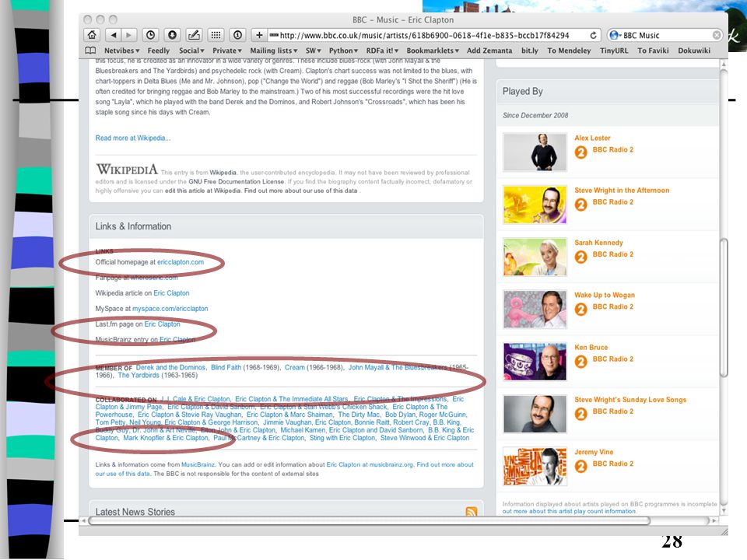Open the Wake Up to Wogan link
The image size is (747, 560).
click(x=604, y=296)
